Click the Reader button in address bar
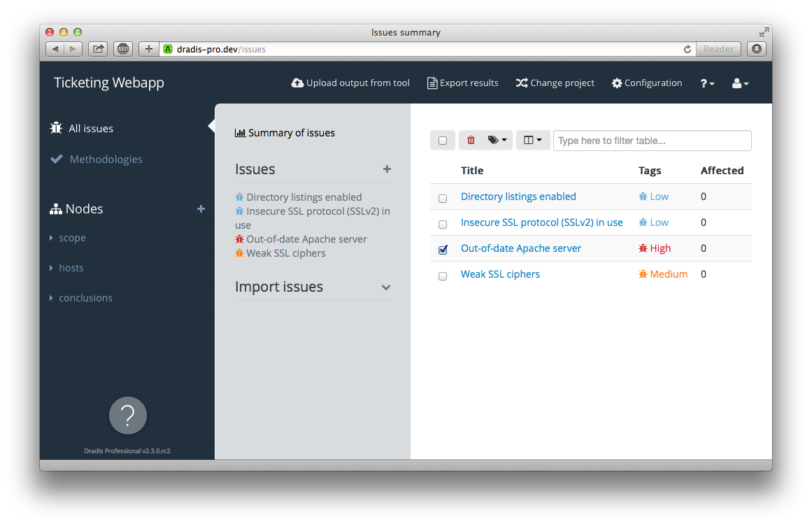812x526 pixels. coord(718,49)
